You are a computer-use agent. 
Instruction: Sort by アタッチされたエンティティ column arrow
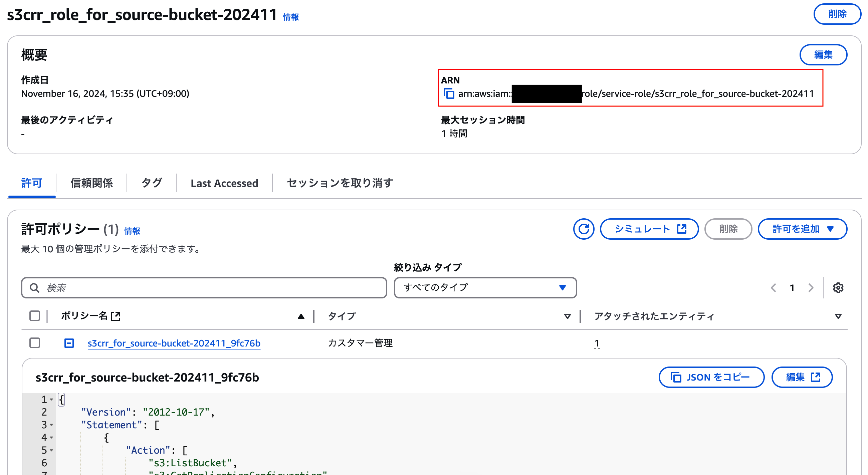pos(838,316)
